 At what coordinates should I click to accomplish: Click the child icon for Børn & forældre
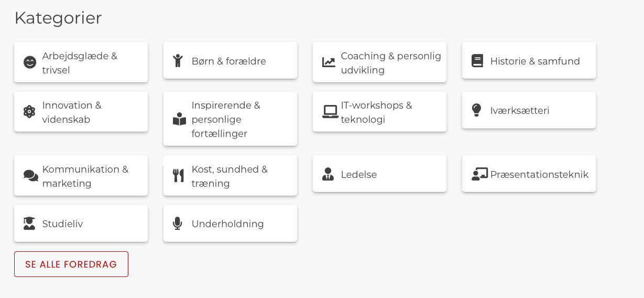coord(178,61)
